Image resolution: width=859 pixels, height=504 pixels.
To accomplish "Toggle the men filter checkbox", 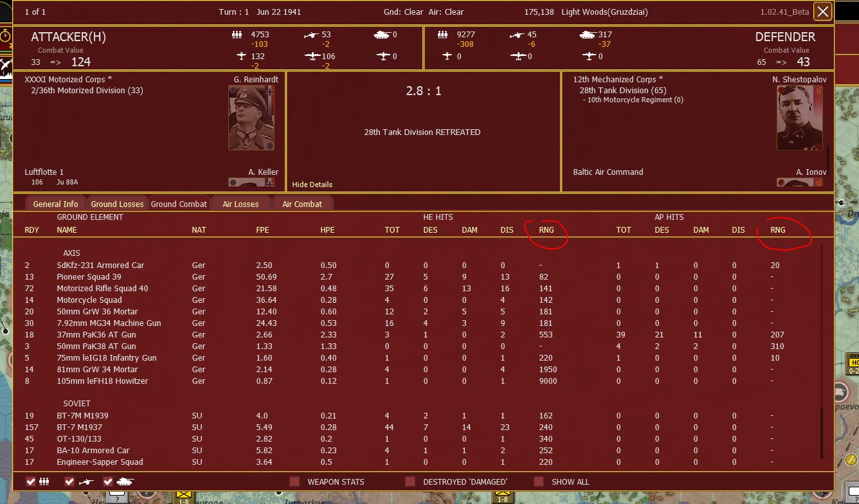I will pos(31,482).
